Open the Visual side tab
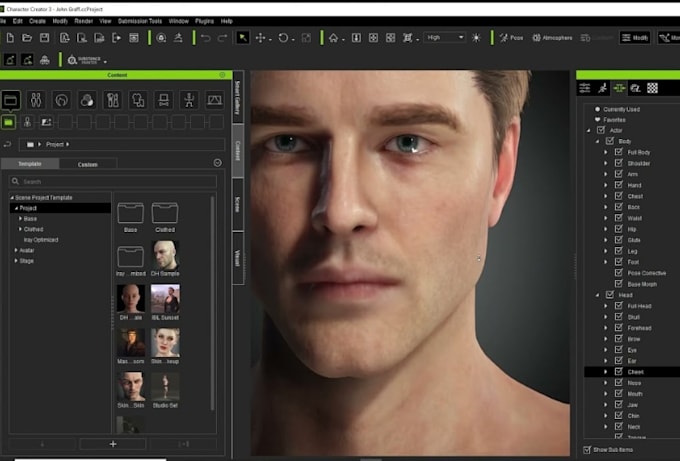 pyautogui.click(x=238, y=258)
